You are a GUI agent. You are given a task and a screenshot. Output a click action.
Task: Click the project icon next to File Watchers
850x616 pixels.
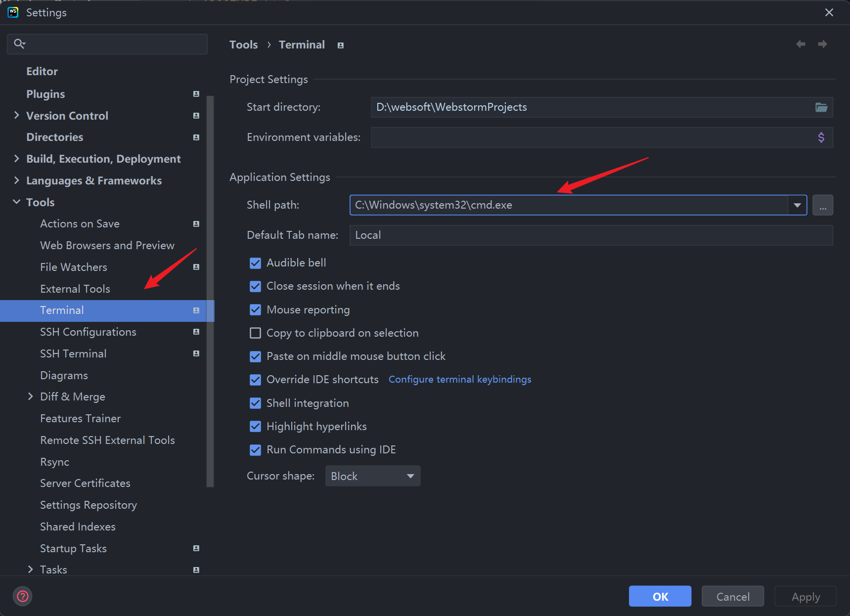pyautogui.click(x=196, y=267)
